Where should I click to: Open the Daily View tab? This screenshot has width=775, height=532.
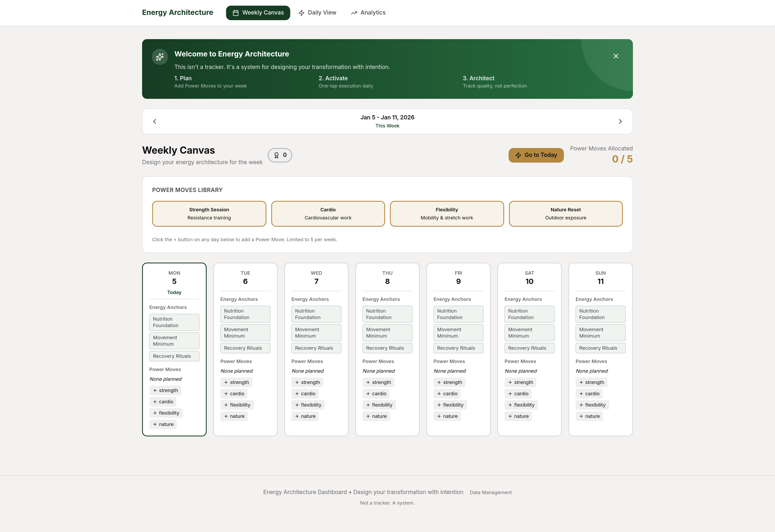click(317, 13)
